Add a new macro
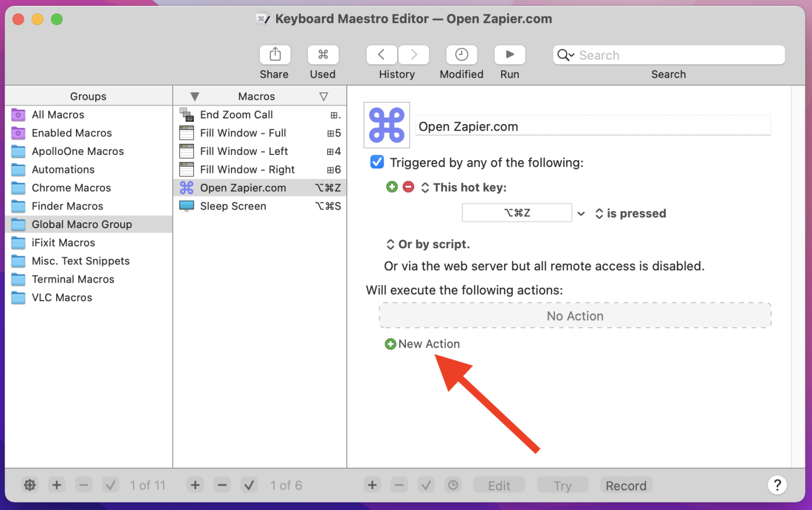The width and height of the screenshot is (812, 510). pyautogui.click(x=195, y=485)
